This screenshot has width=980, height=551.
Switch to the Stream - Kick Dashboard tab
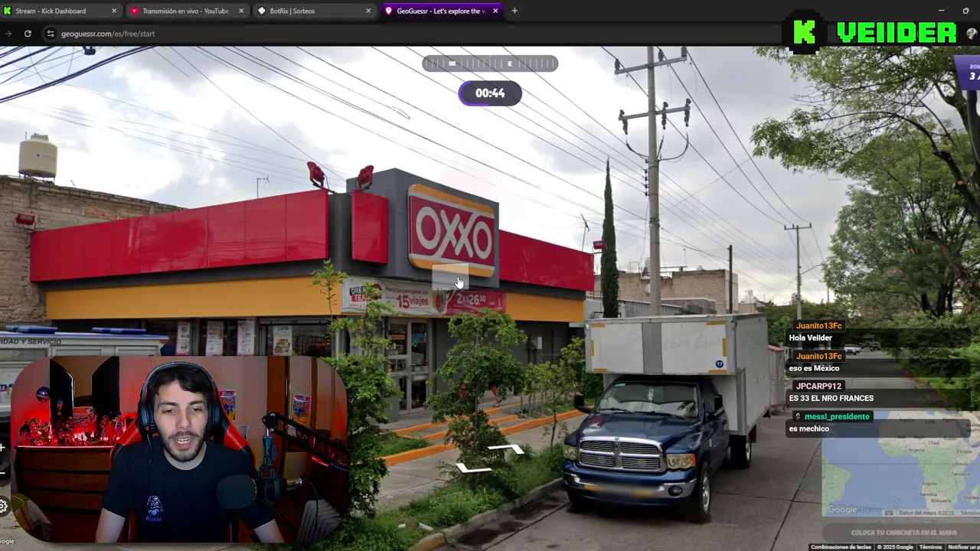pyautogui.click(x=60, y=11)
